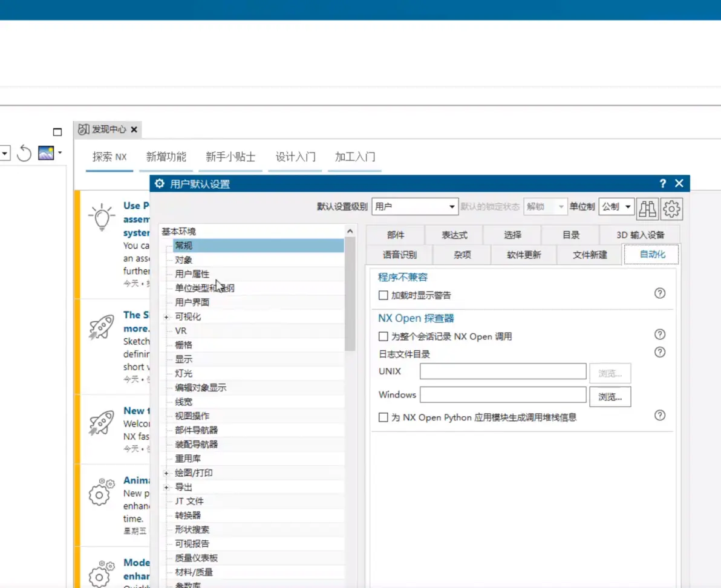Screen dimensions: 721x588
Task: Switch to the 文件新建 tab
Action: 590,255
